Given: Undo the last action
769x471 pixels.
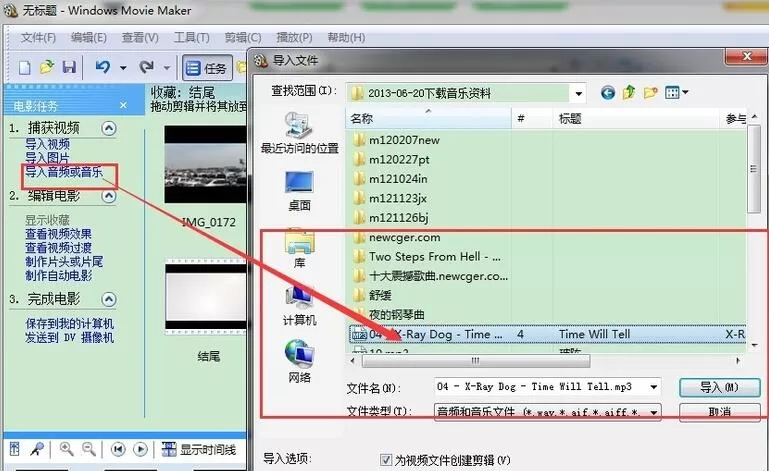Looking at the screenshot, I should point(103,67).
